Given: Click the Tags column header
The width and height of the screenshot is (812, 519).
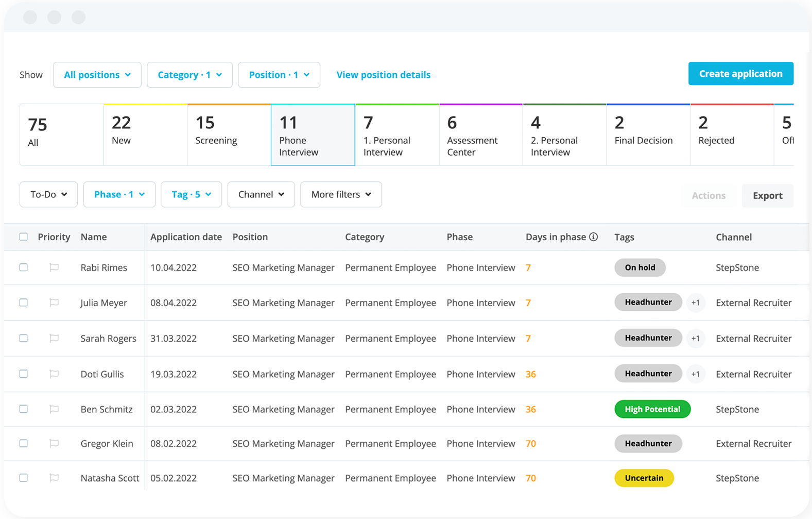Looking at the screenshot, I should point(624,237).
